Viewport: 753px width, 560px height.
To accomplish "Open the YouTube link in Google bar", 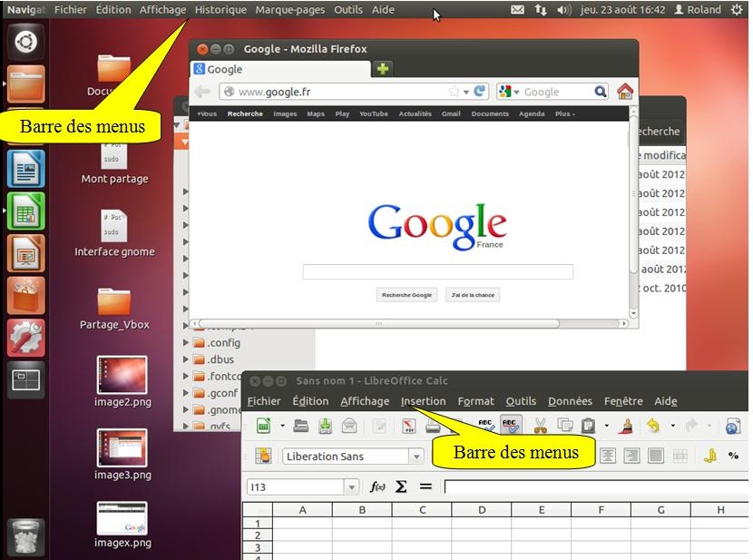I will pyautogui.click(x=373, y=113).
